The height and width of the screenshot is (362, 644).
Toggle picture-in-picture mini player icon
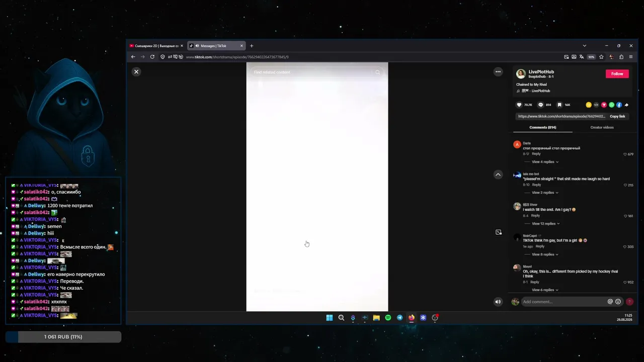click(x=499, y=232)
